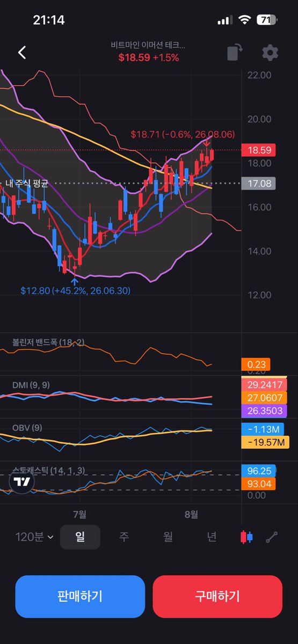This screenshot has height=644, width=298.
Task: Tap the -19.57M OBV value tag
Action: pyautogui.click(x=265, y=442)
